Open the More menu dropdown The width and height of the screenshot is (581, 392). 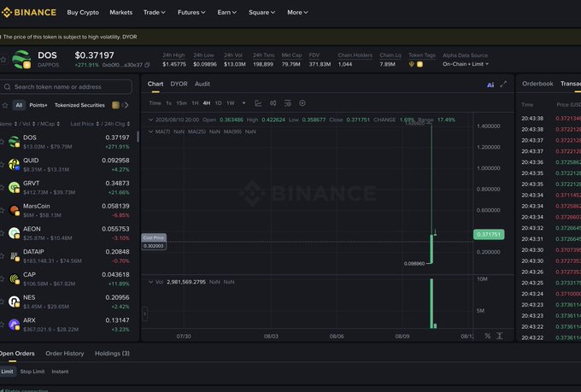coord(297,12)
